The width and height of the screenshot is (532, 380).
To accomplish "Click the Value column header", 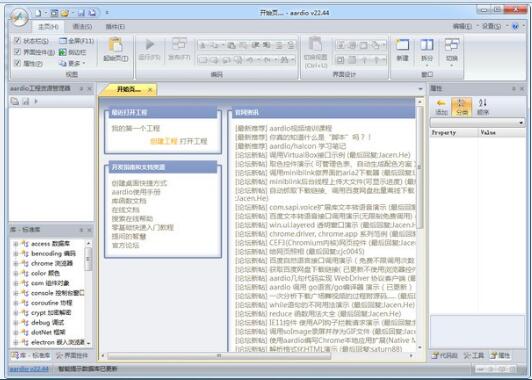I will pyautogui.click(x=502, y=133).
